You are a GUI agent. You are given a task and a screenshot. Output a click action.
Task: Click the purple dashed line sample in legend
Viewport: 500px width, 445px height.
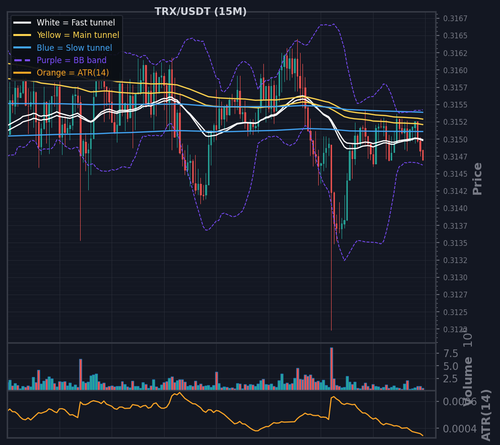tap(22, 60)
